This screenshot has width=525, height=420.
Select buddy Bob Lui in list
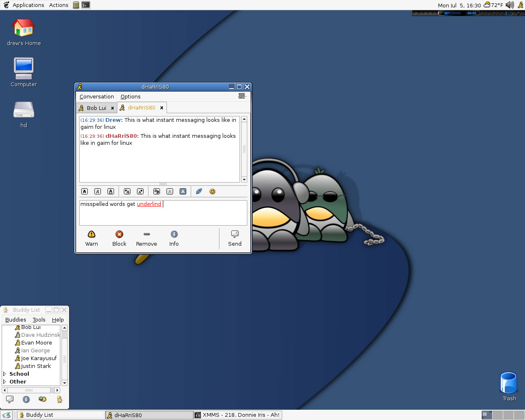(31, 327)
